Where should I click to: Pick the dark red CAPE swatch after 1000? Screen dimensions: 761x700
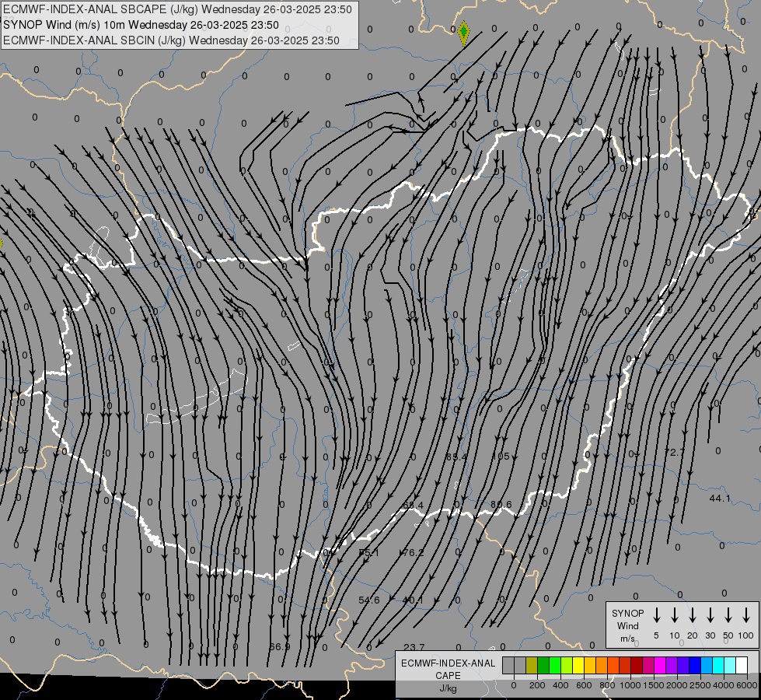[637, 665]
